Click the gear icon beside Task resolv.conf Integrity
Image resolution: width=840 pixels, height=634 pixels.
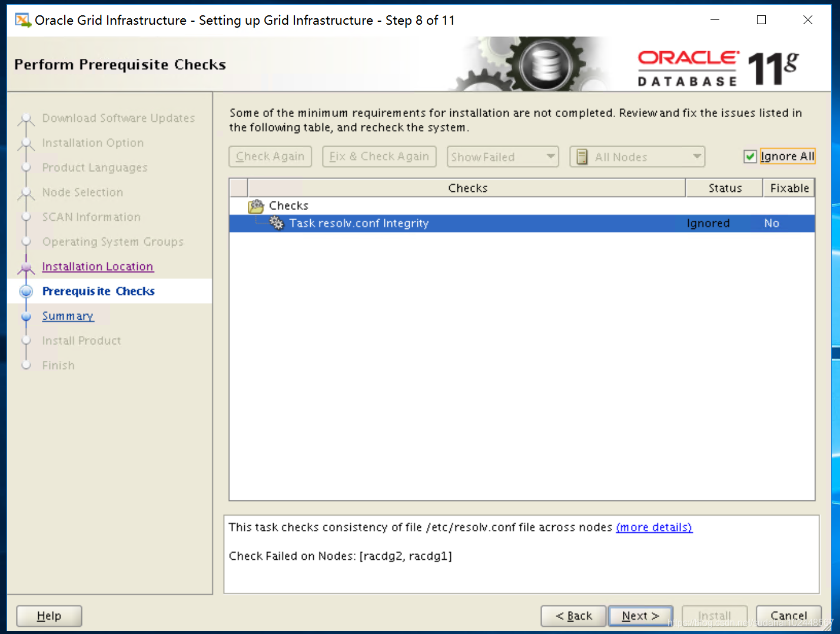(x=277, y=223)
